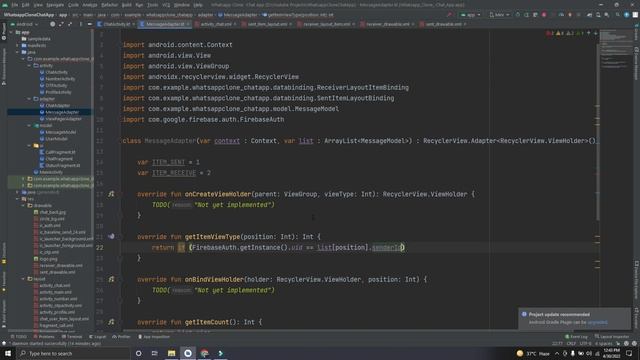
Task: Open the Event Log tool window
Action: 576,337
